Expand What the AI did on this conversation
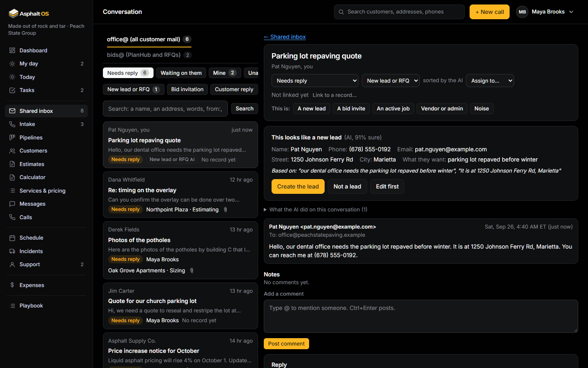Screen dimensions: 588x368 [x=315, y=209]
